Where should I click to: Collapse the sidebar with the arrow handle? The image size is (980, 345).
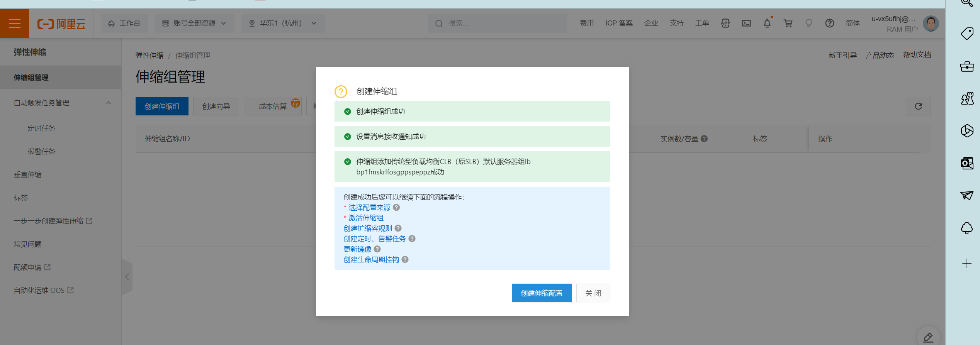click(127, 277)
